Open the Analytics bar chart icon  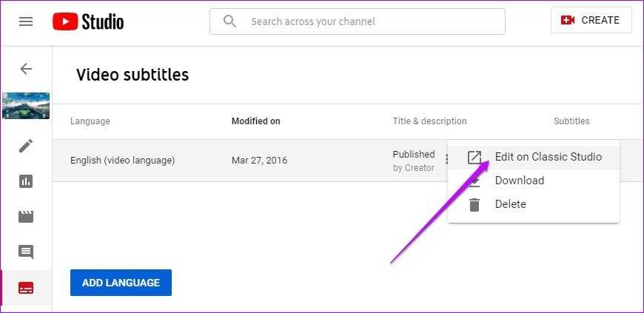click(26, 181)
